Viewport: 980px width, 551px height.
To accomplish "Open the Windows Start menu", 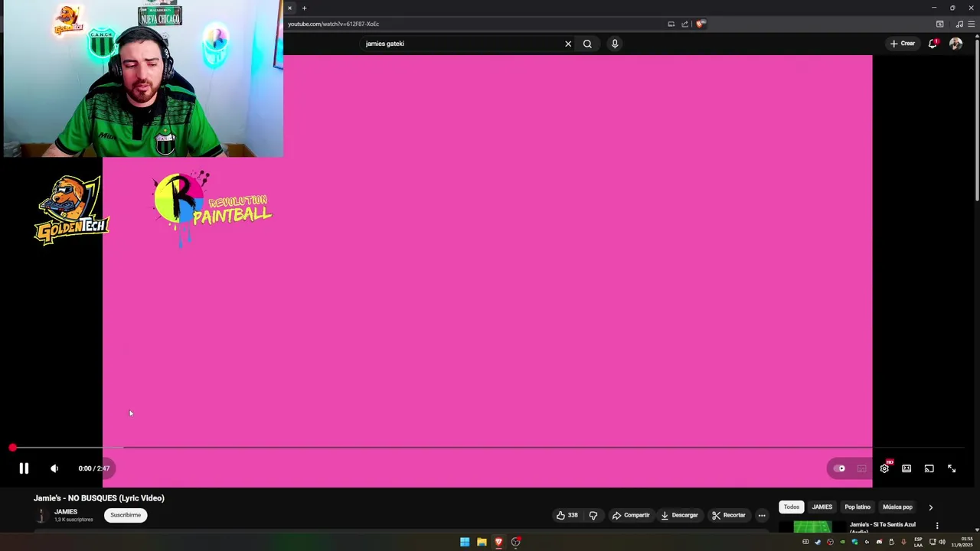I will click(x=465, y=542).
